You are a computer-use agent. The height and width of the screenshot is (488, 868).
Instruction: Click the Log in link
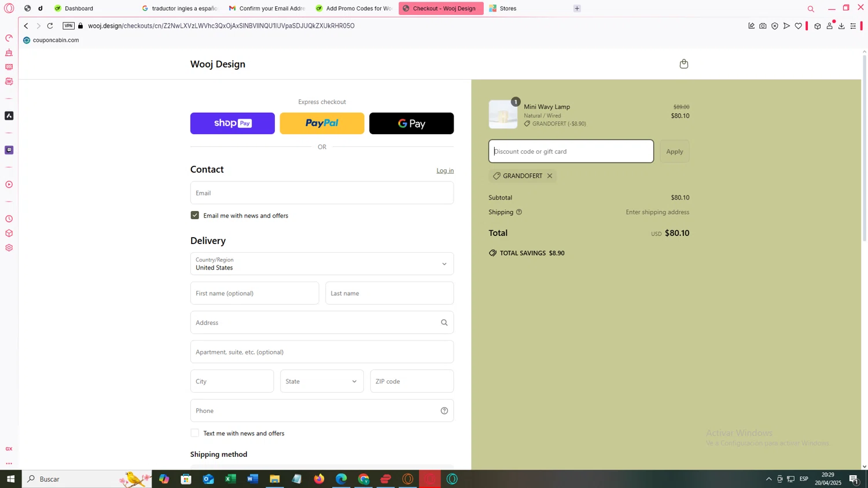click(x=445, y=171)
